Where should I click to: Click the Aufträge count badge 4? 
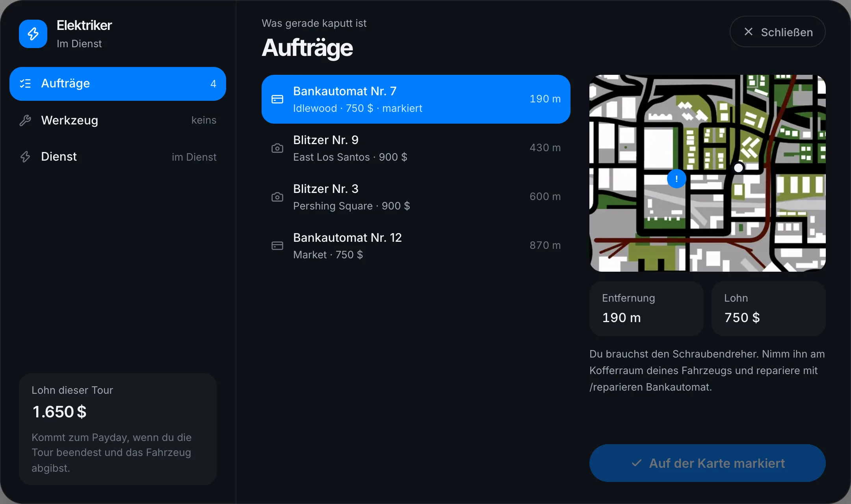pyautogui.click(x=213, y=83)
